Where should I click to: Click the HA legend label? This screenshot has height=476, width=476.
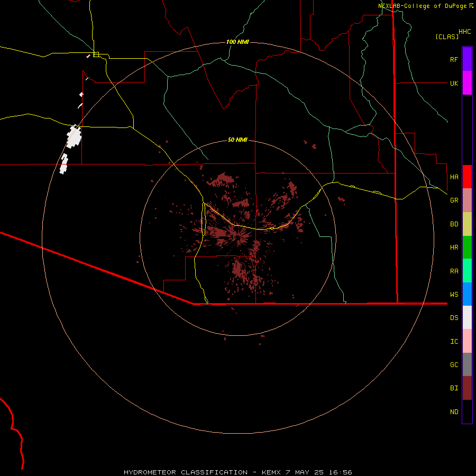tap(454, 177)
